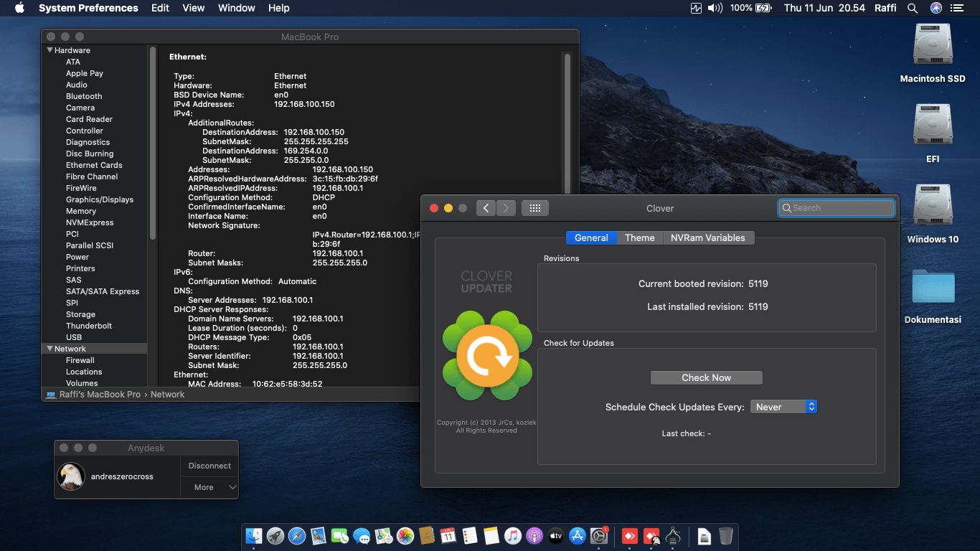Viewport: 980px width, 551px height.
Task: Click System Preferences gear in dock
Action: pos(599,536)
